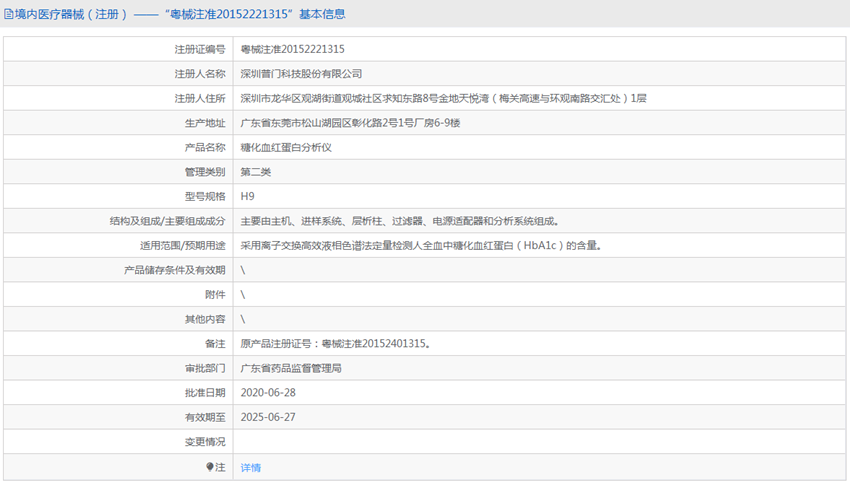Click the backslash value in 其他内容 row
The width and height of the screenshot is (850, 482).
[243, 319]
